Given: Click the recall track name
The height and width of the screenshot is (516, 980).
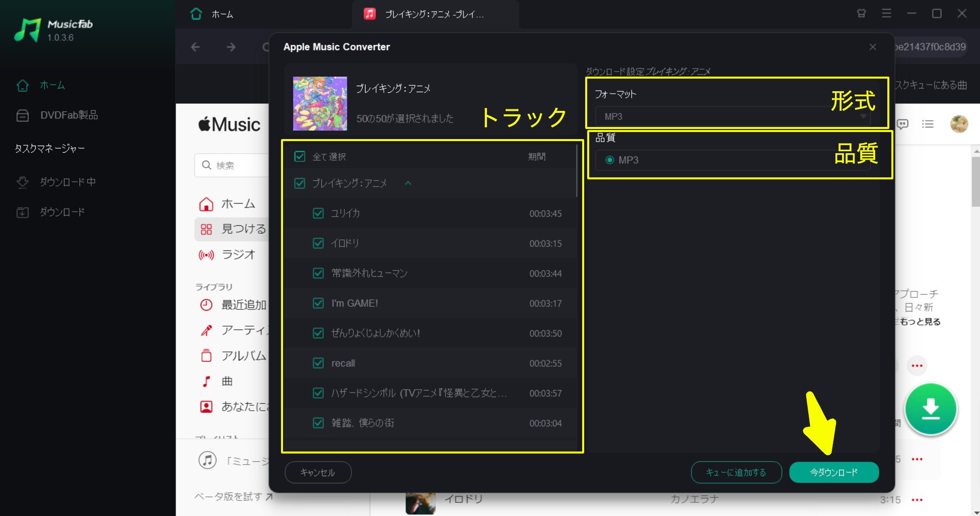Looking at the screenshot, I should coord(343,363).
